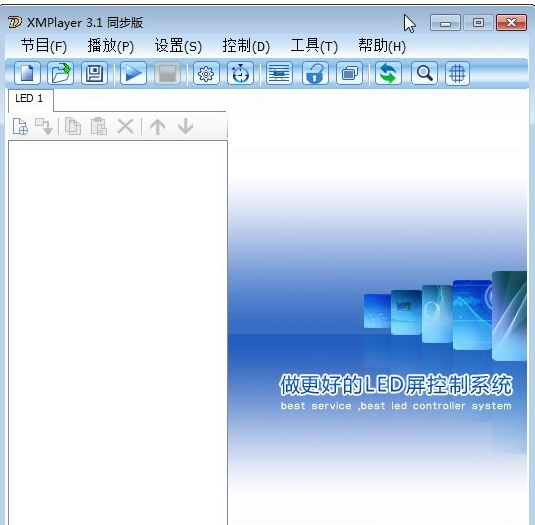Click the padlock lock screen icon
The image size is (535, 525).
point(315,73)
